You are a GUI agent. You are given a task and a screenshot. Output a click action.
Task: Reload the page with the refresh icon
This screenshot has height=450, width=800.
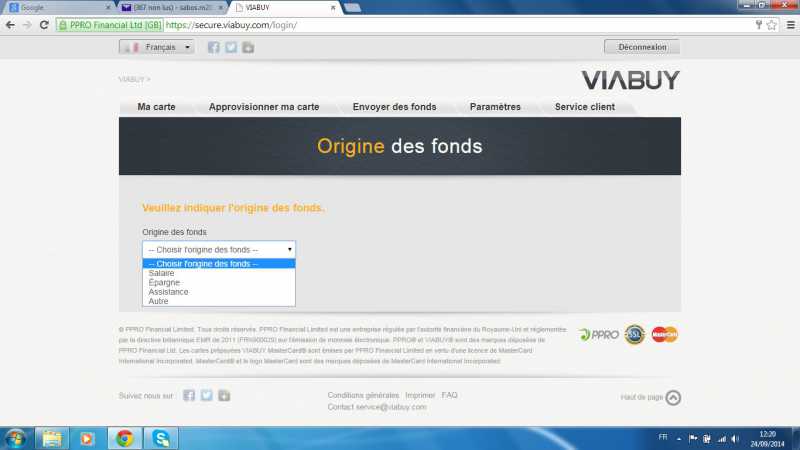tap(44, 24)
